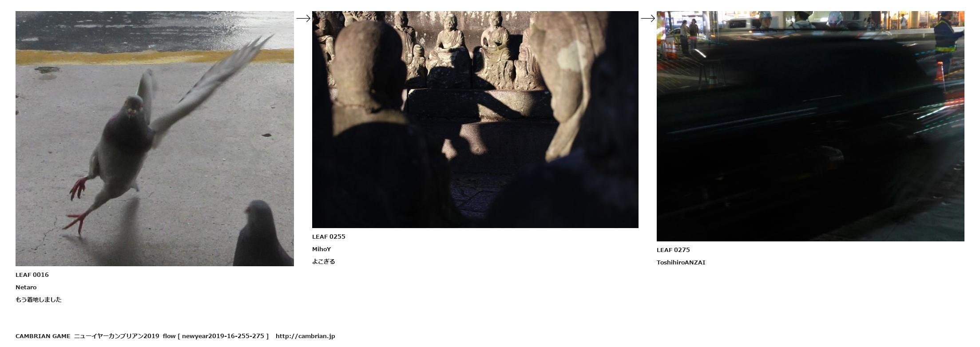Click author name MihoY
Image resolution: width=980 pixels, height=347 pixels.
(321, 249)
